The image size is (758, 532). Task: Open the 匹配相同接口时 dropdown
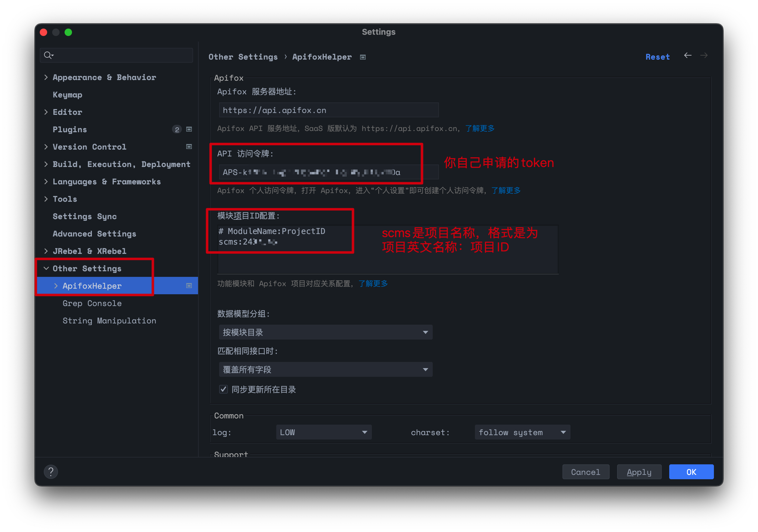pyautogui.click(x=326, y=369)
